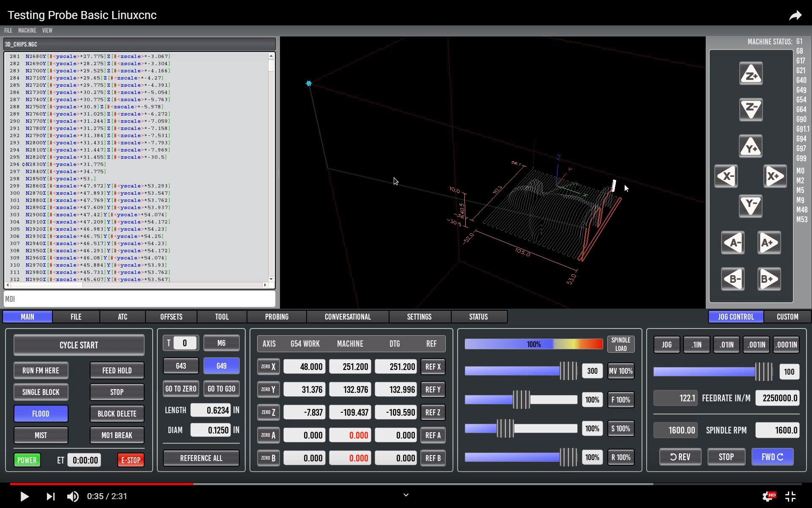The image size is (812, 508).
Task: Switch to the ATC tab
Action: point(123,317)
